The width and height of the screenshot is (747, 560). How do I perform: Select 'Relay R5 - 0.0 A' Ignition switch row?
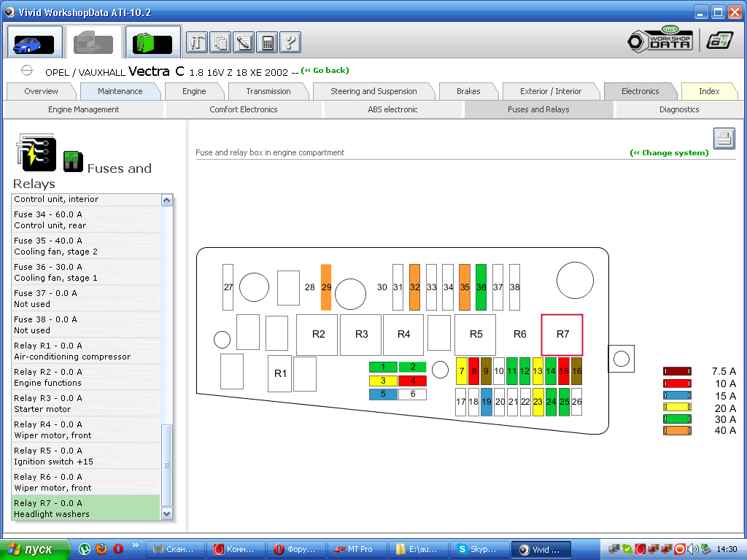click(86, 456)
